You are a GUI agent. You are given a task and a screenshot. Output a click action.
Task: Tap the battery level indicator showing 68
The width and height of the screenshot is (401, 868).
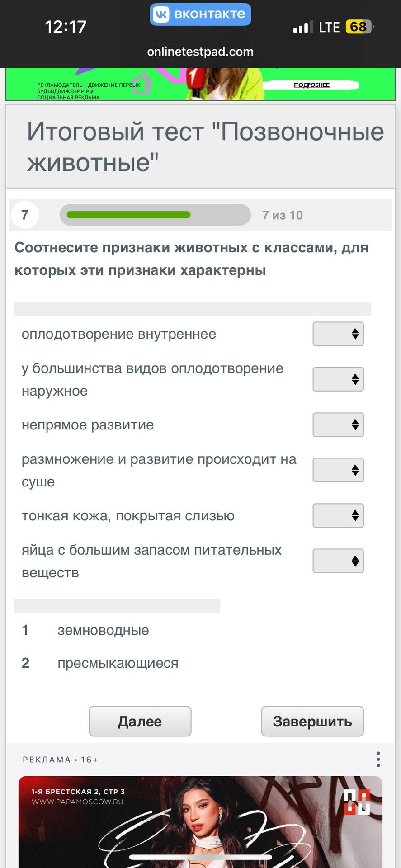359,27
